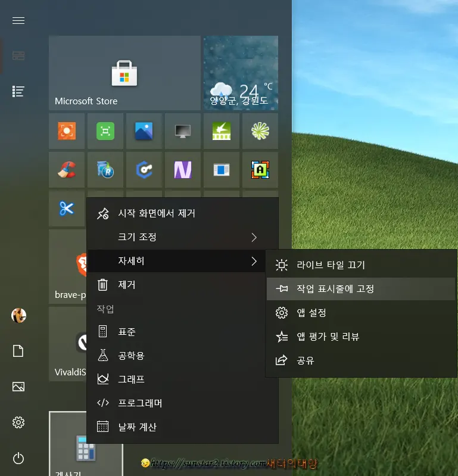The width and height of the screenshot is (458, 476).
Task: Select 작업 표시줄에 고정 option
Action: pyautogui.click(x=361, y=289)
